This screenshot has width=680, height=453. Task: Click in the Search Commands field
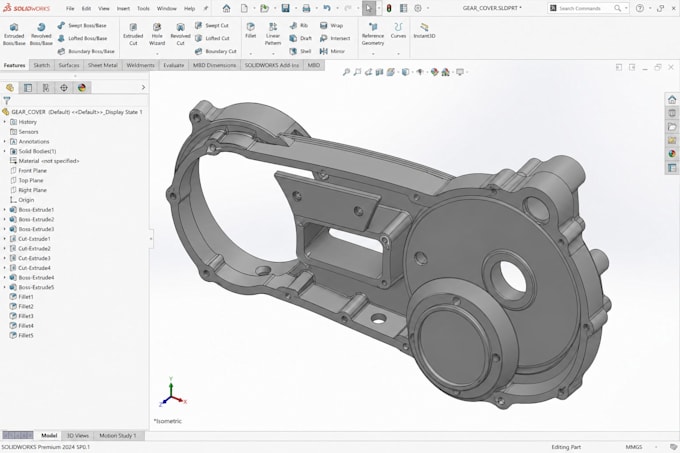tap(585, 8)
